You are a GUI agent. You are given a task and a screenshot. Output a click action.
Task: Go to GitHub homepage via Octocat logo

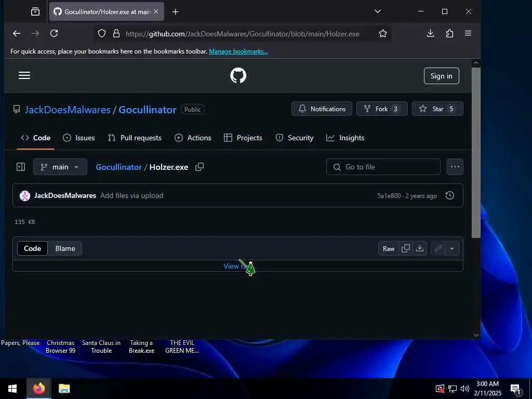(x=238, y=75)
